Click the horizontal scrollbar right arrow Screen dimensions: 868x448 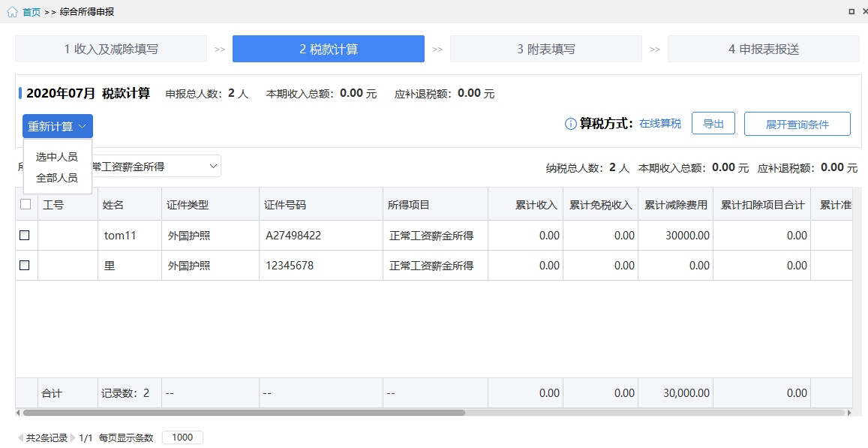tap(849, 413)
